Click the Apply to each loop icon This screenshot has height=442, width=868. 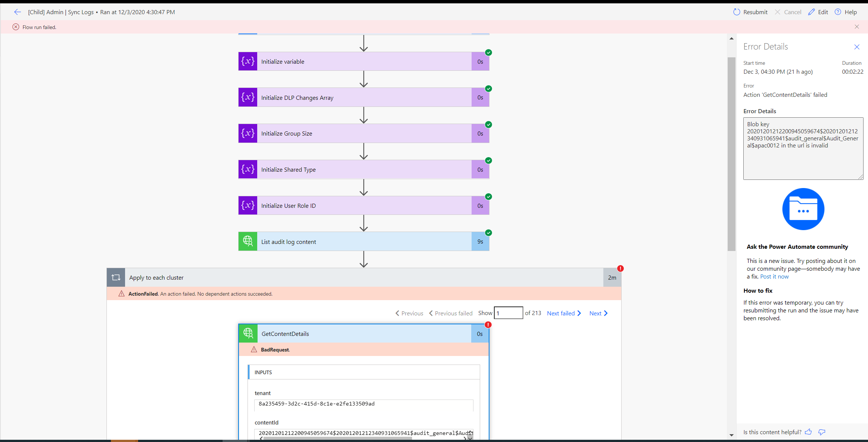tap(116, 277)
